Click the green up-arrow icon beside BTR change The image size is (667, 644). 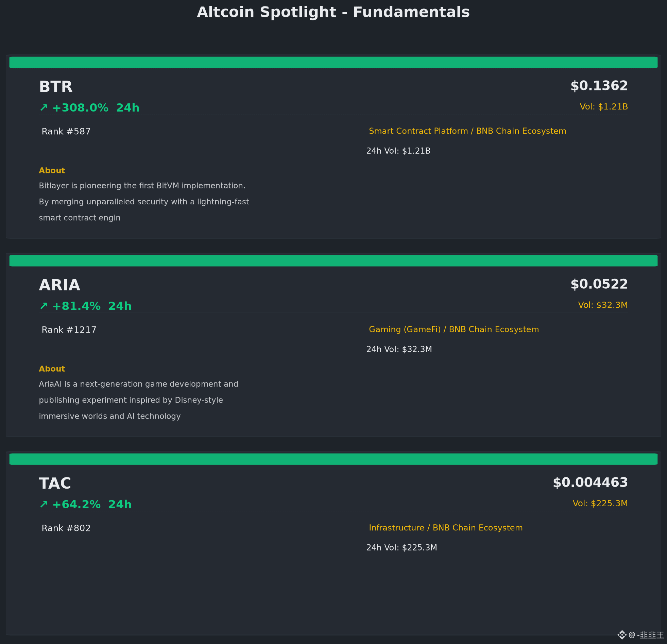[x=44, y=107]
